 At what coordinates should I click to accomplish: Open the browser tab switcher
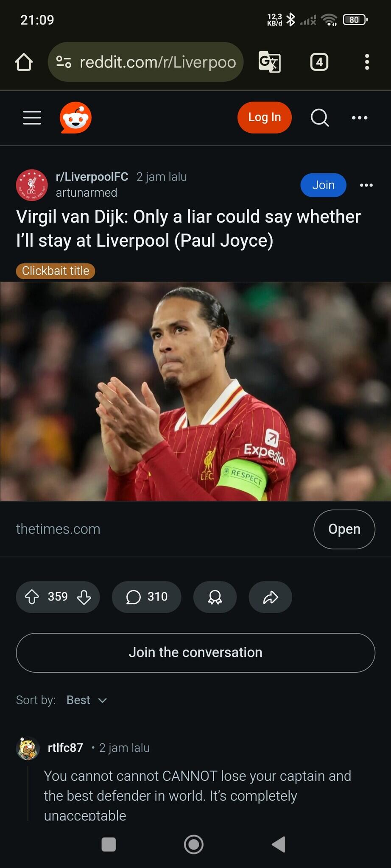click(x=319, y=62)
